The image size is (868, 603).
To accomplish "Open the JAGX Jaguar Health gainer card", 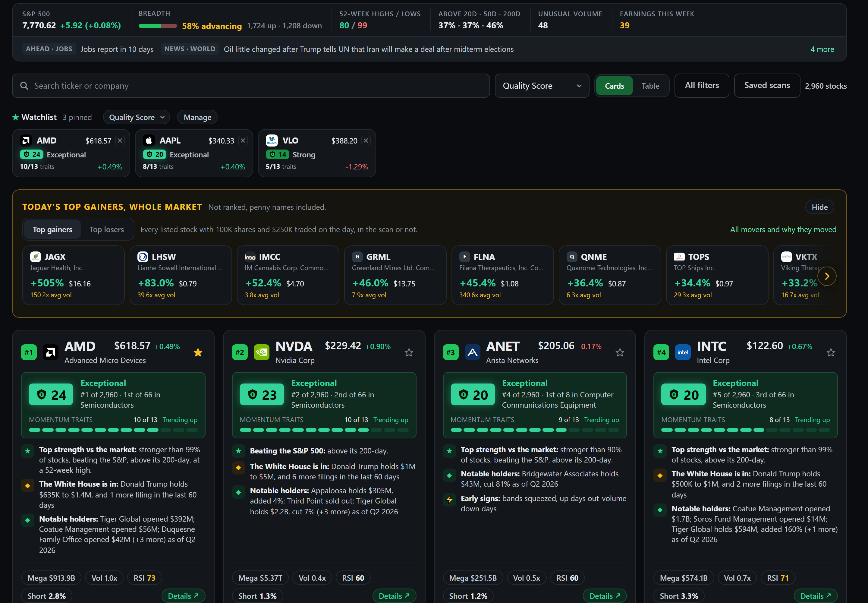I will click(x=74, y=276).
